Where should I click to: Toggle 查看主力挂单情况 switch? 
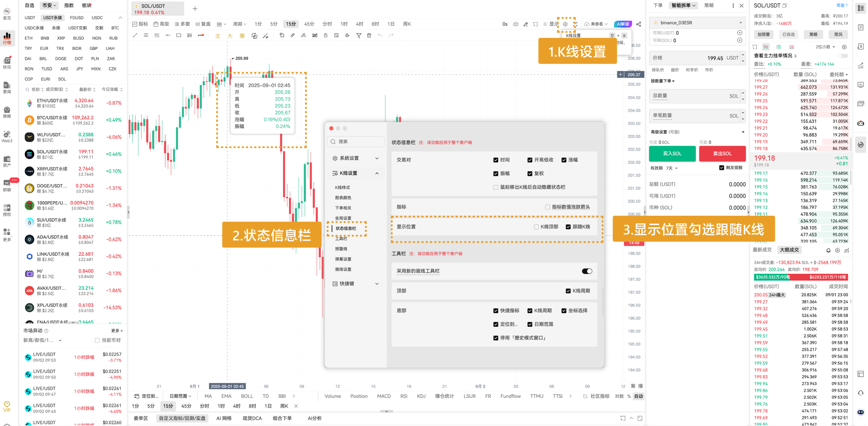(x=842, y=56)
